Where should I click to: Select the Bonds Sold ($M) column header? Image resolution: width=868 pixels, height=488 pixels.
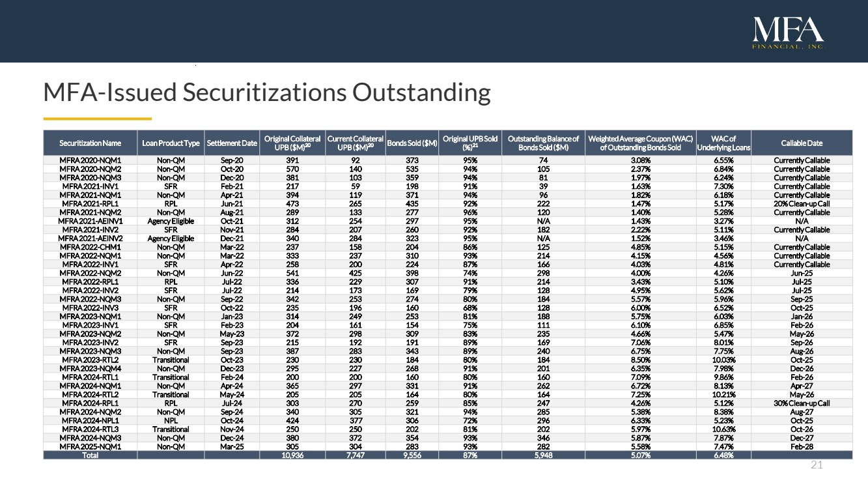(x=412, y=143)
